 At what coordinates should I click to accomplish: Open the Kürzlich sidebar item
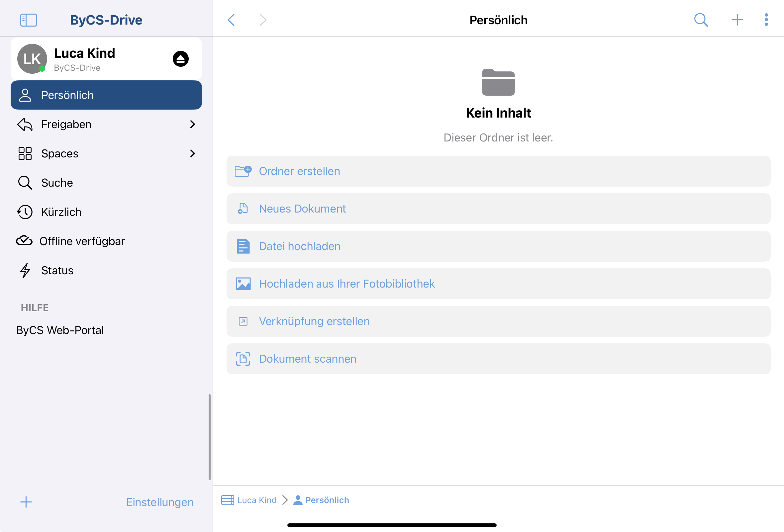pyautogui.click(x=61, y=212)
